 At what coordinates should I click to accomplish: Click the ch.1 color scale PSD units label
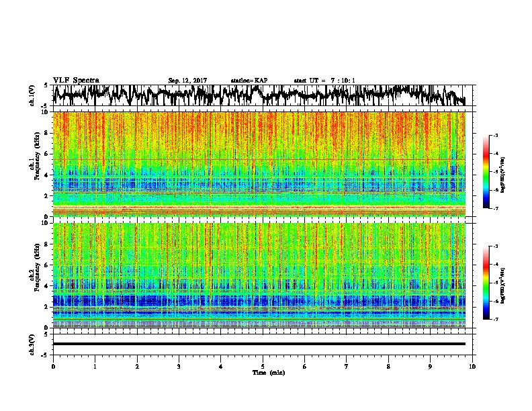pos(503,175)
